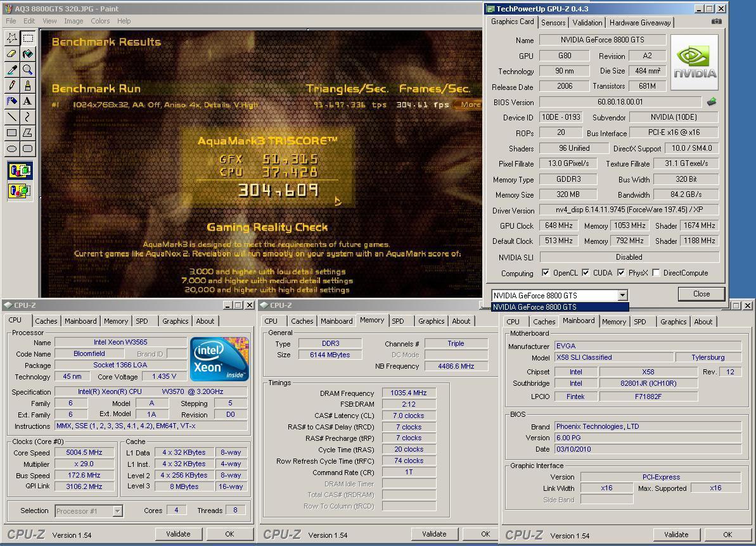
Task: Toggle the CUDA checkbox in GPU-Z
Action: click(586, 273)
